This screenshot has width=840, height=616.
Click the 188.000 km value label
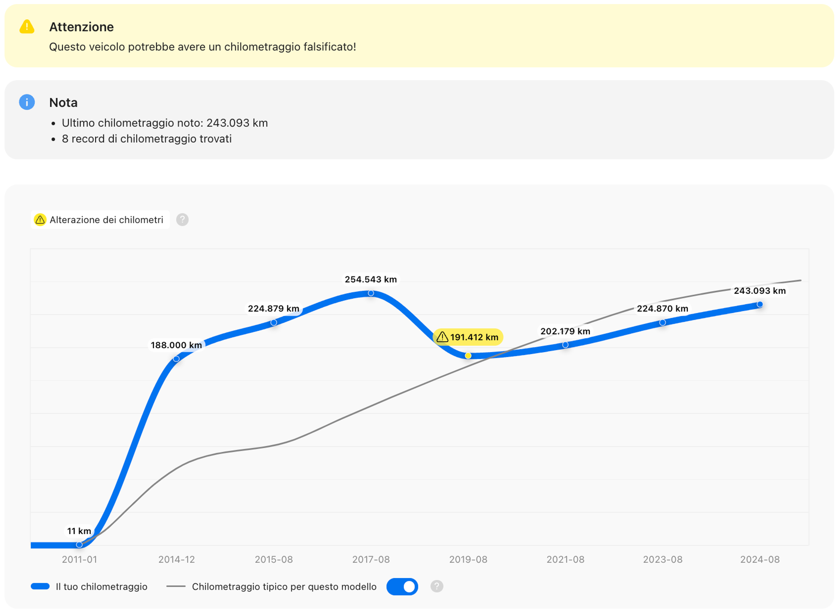(177, 345)
